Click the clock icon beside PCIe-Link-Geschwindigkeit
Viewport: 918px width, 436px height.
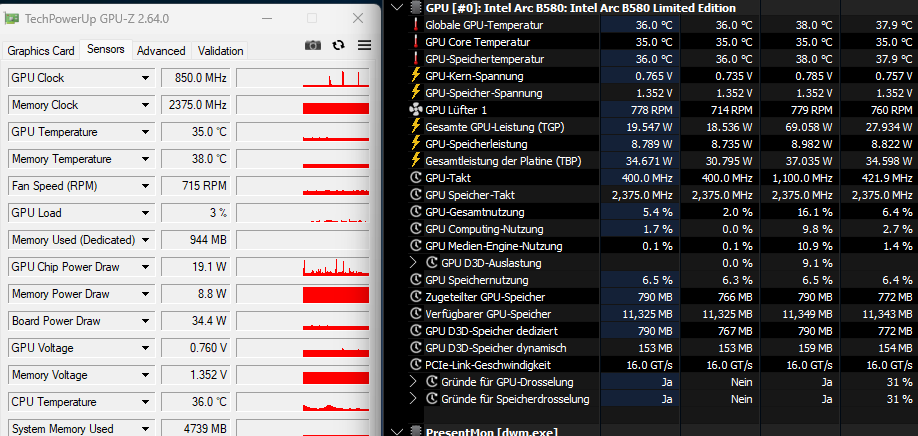pos(416,365)
